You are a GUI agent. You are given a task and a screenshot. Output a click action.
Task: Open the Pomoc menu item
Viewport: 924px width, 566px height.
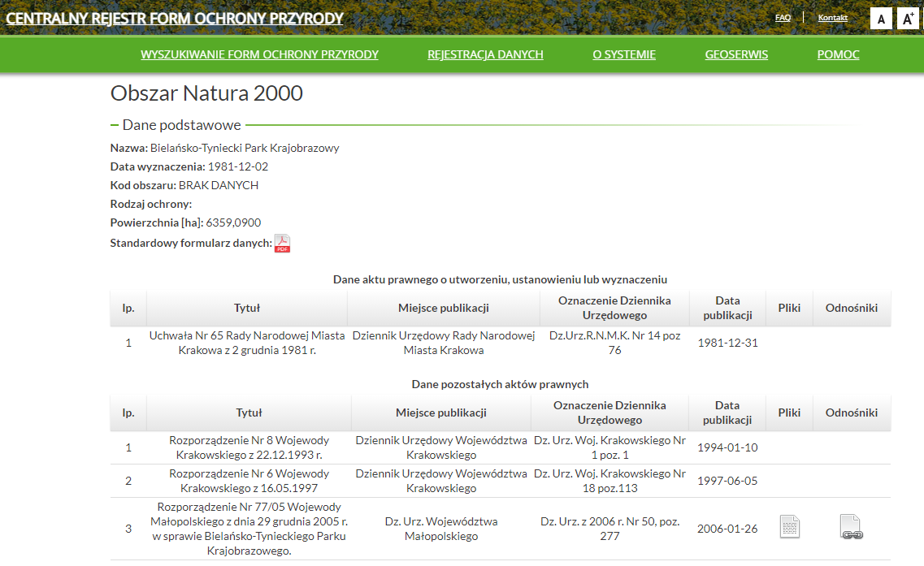838,54
